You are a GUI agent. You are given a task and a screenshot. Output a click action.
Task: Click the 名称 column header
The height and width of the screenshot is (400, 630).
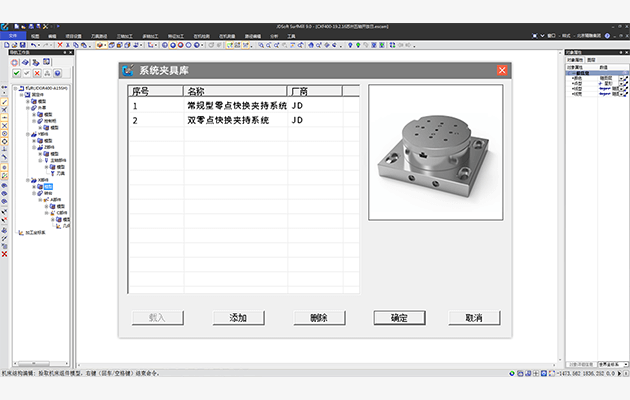pyautogui.click(x=235, y=91)
